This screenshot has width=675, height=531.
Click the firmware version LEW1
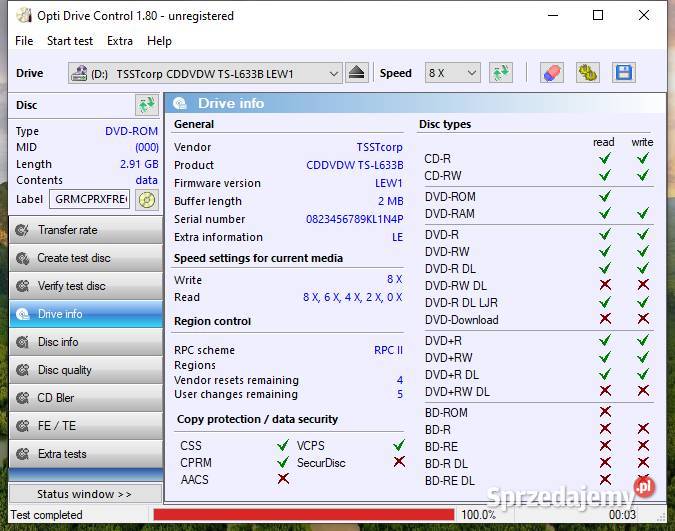click(388, 183)
